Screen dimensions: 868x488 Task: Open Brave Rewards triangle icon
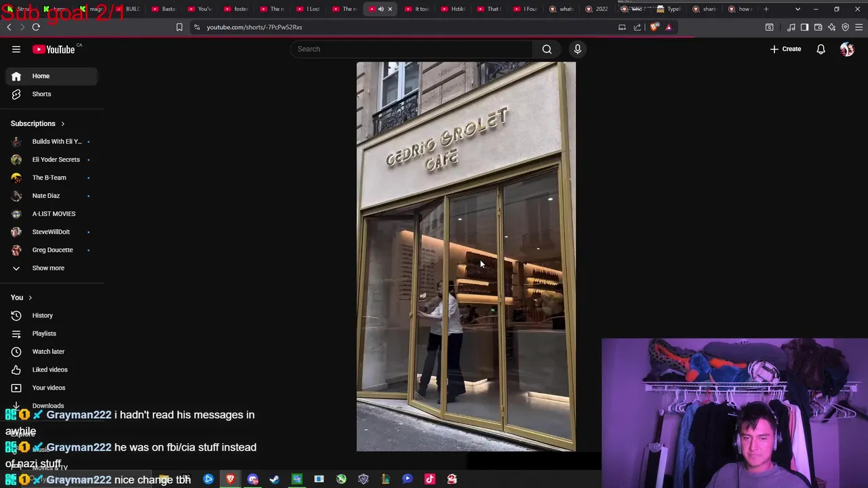pos(669,27)
